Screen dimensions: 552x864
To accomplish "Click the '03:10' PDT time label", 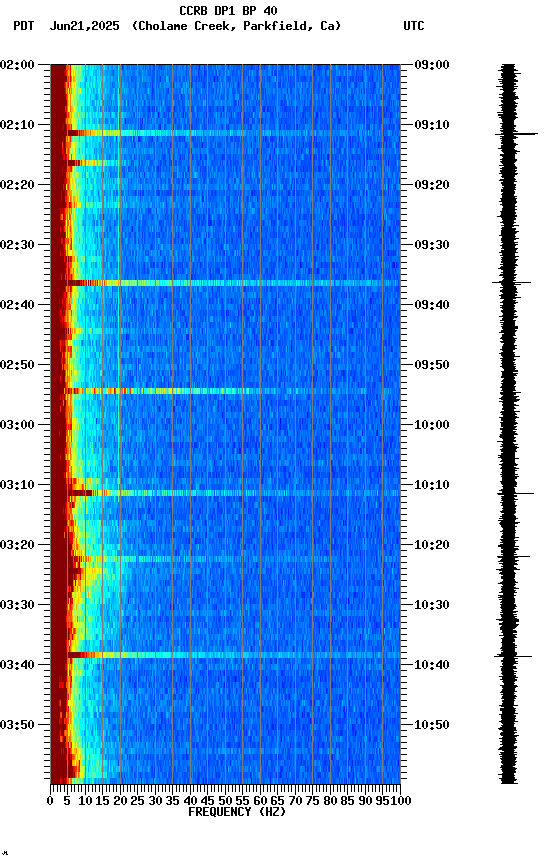I will pyautogui.click(x=17, y=485).
